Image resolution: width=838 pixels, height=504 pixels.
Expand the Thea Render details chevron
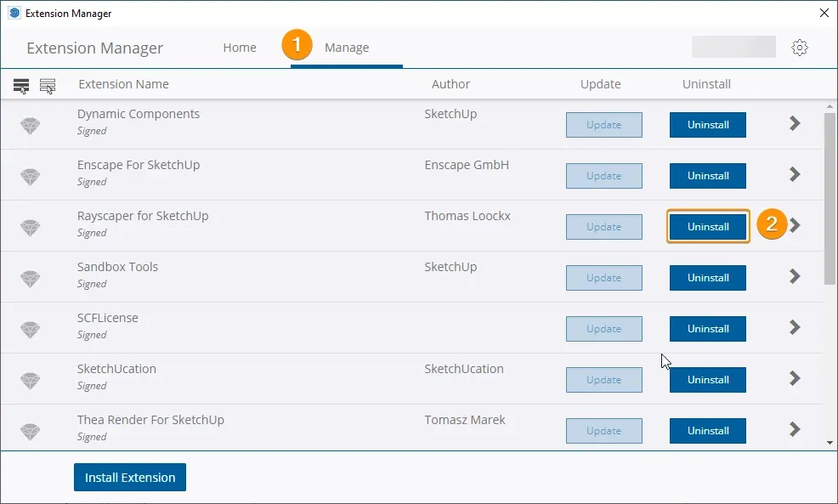(795, 429)
